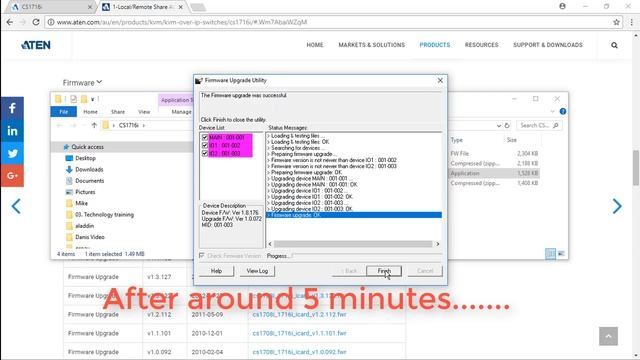This screenshot has height=360, width=640.
Task: Open the RESOURCES menu
Action: [481, 45]
